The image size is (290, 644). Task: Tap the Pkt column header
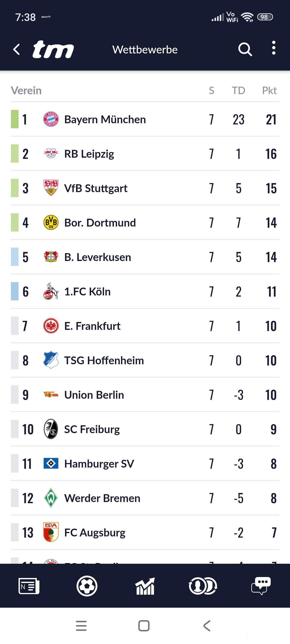[269, 90]
